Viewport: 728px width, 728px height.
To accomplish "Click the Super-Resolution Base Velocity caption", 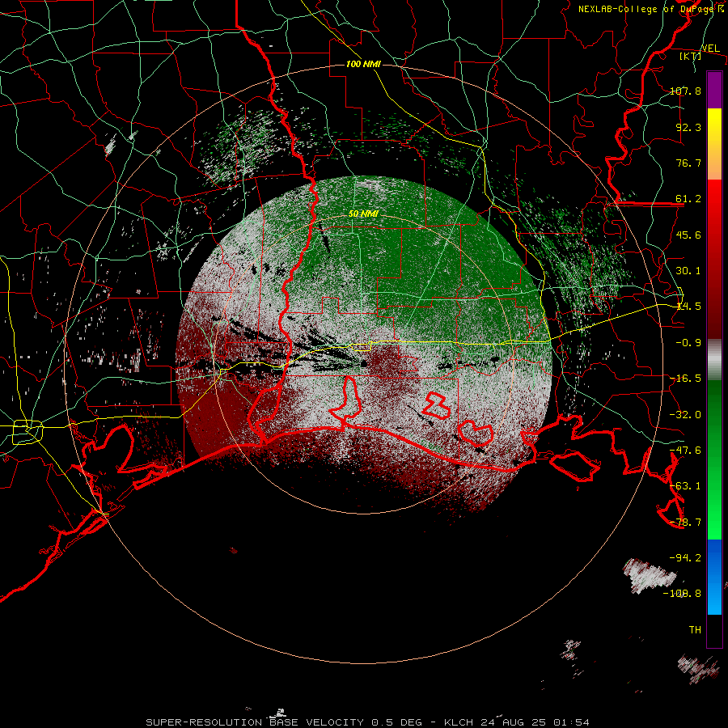I will [367, 722].
